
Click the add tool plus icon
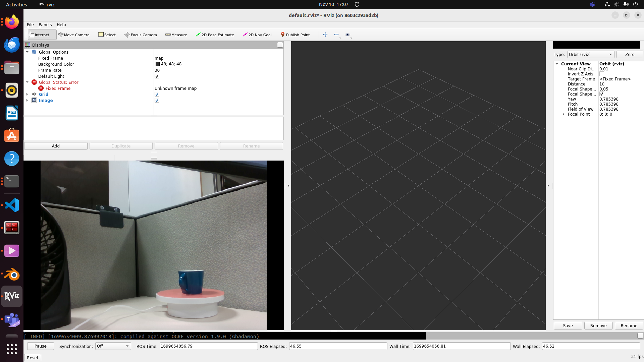(325, 35)
